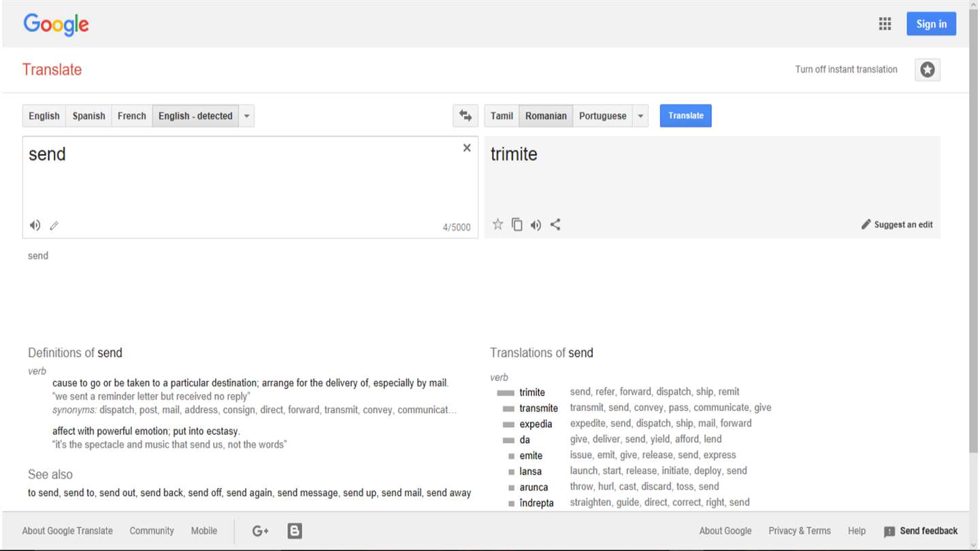Screen dimensions: 980x551
Task: Expand the target language dropdown arrow
Action: (640, 116)
